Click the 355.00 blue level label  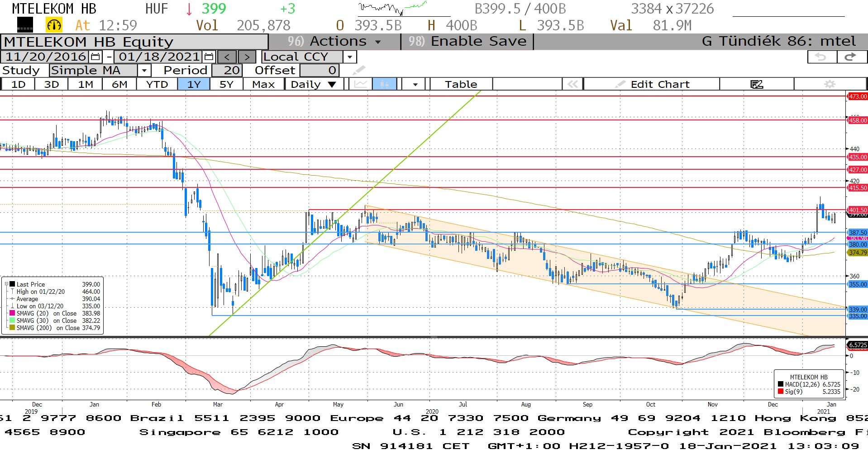pos(857,284)
